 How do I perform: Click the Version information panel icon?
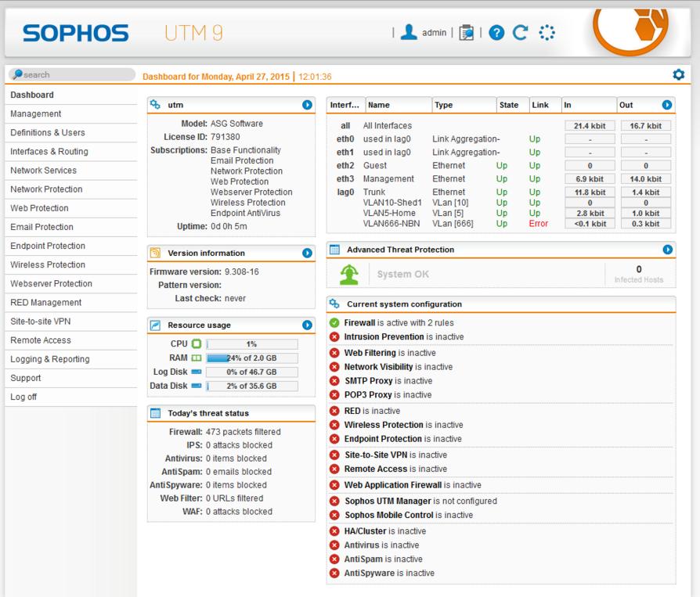click(155, 253)
